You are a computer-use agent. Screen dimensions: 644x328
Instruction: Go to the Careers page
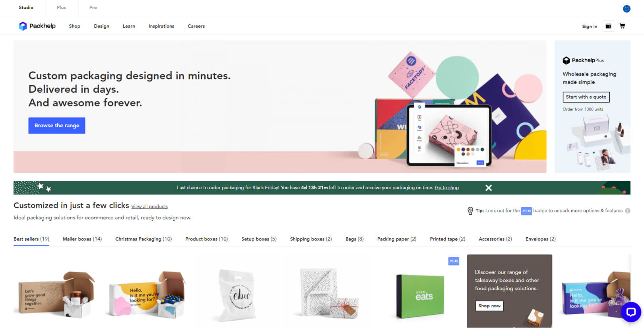(x=196, y=26)
